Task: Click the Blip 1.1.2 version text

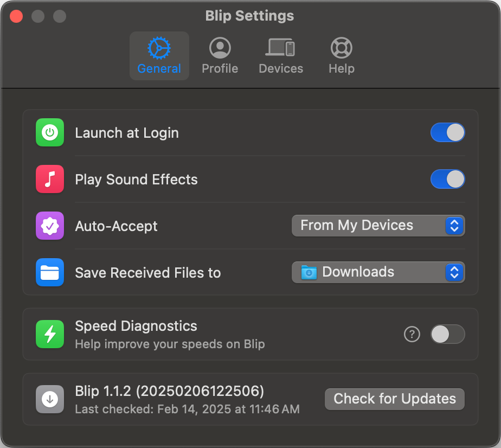Action: [169, 391]
